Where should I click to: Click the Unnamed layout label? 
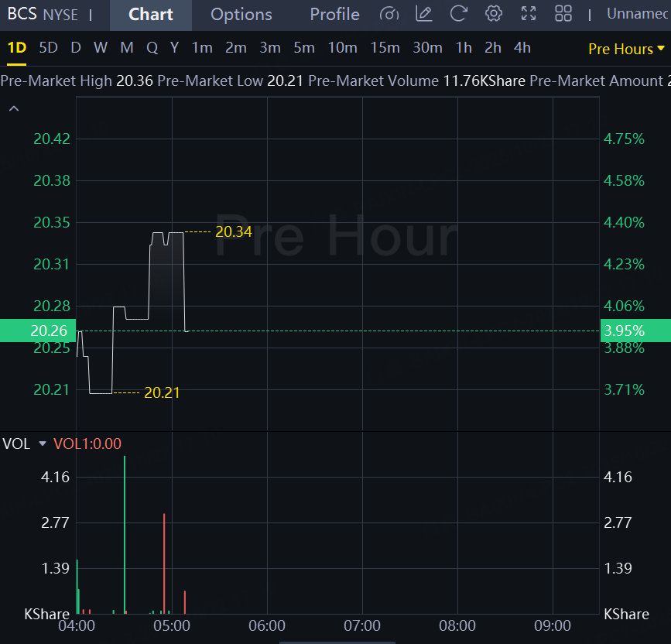click(638, 14)
